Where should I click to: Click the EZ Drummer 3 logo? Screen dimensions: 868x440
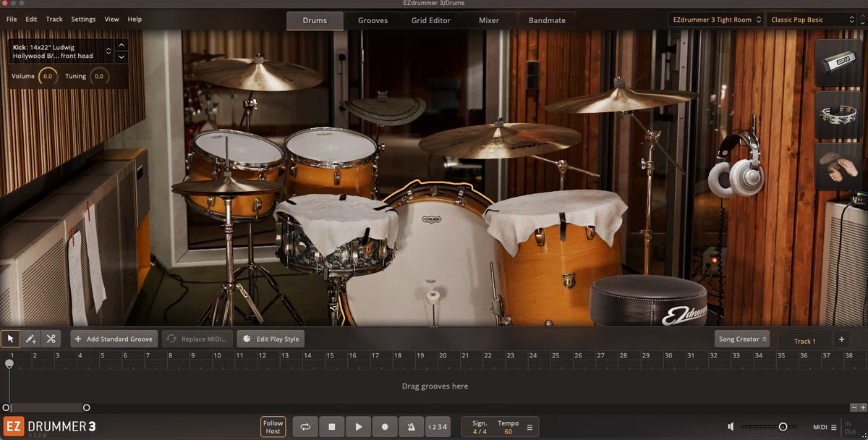(49, 427)
